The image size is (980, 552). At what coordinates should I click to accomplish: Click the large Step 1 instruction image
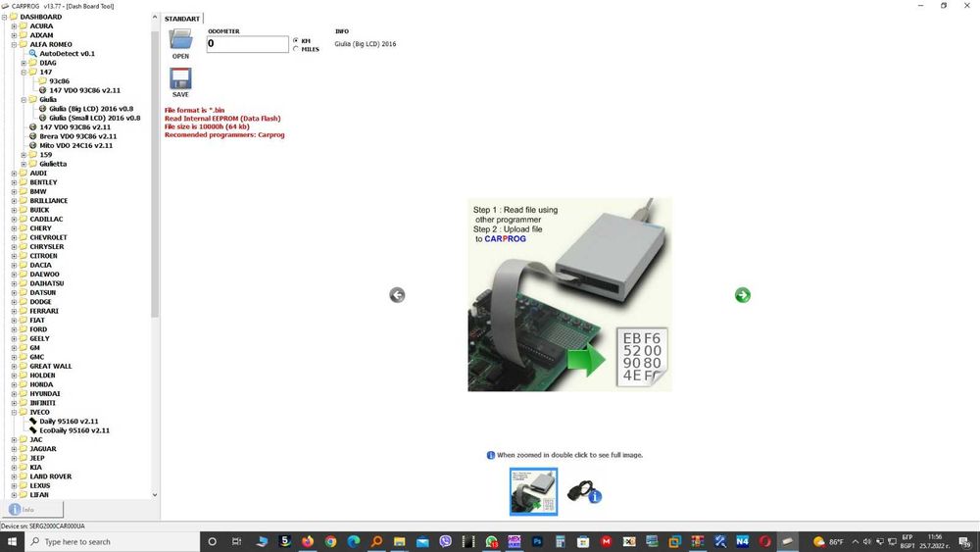(570, 295)
